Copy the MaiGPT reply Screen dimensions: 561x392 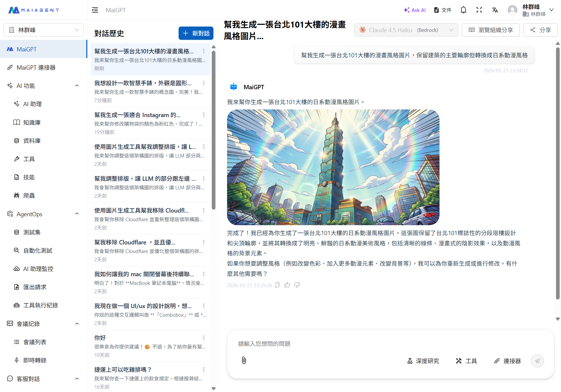tap(277, 285)
